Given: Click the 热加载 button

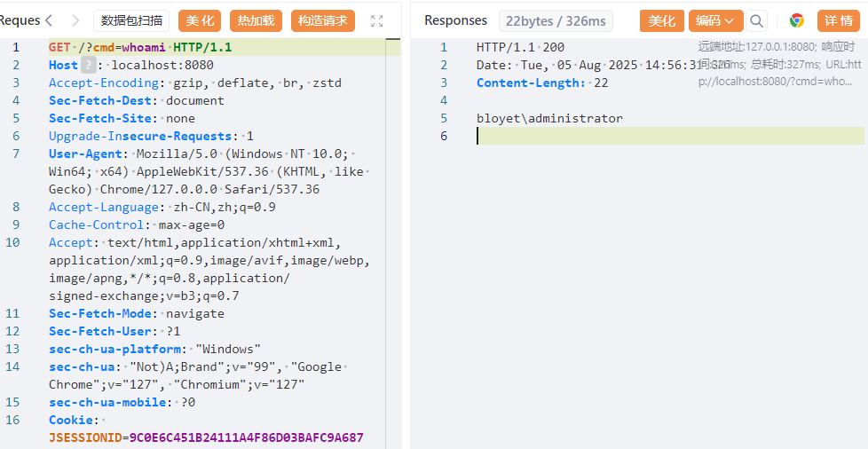Looking at the screenshot, I should point(256,20).
